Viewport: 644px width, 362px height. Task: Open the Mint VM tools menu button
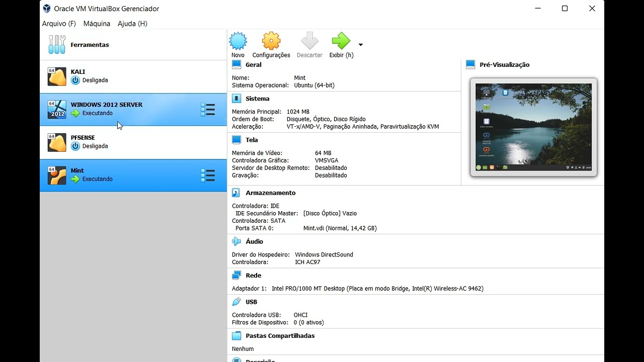(208, 175)
